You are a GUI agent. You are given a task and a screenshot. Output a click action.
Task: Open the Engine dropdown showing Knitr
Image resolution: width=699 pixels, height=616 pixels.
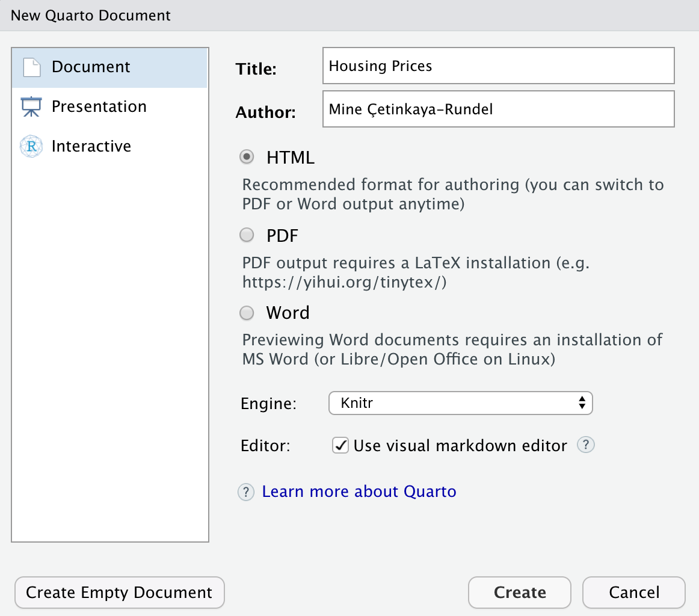pyautogui.click(x=460, y=403)
